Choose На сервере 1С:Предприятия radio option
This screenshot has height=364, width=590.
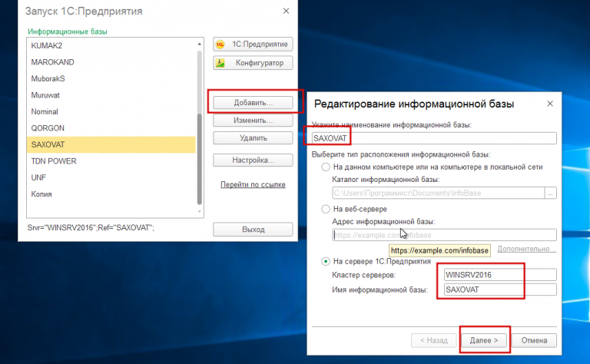[326, 261]
